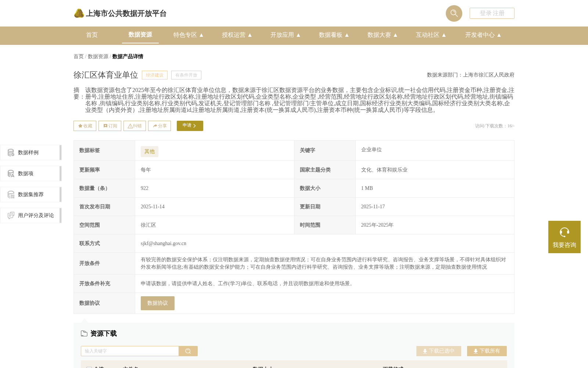Open the 数据大赛 nav label
588x368 pixels.
click(379, 35)
